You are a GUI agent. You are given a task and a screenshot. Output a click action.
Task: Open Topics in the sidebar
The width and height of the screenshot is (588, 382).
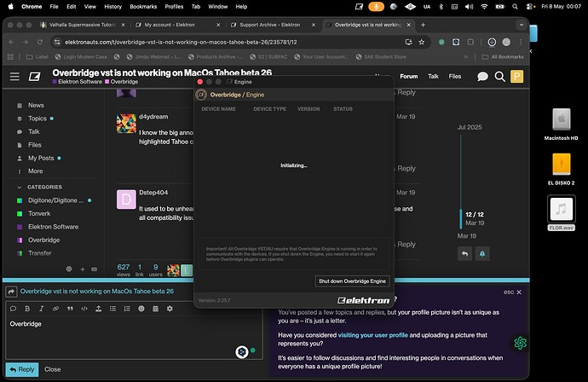pos(36,119)
